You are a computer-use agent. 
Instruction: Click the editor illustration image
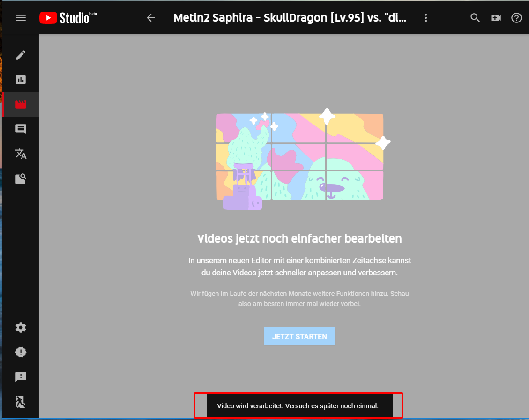pos(303,159)
